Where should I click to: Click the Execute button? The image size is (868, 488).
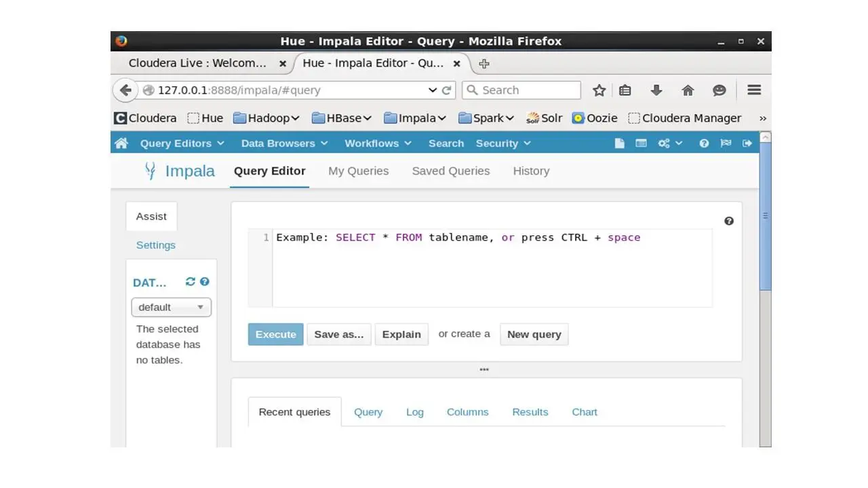tap(276, 334)
